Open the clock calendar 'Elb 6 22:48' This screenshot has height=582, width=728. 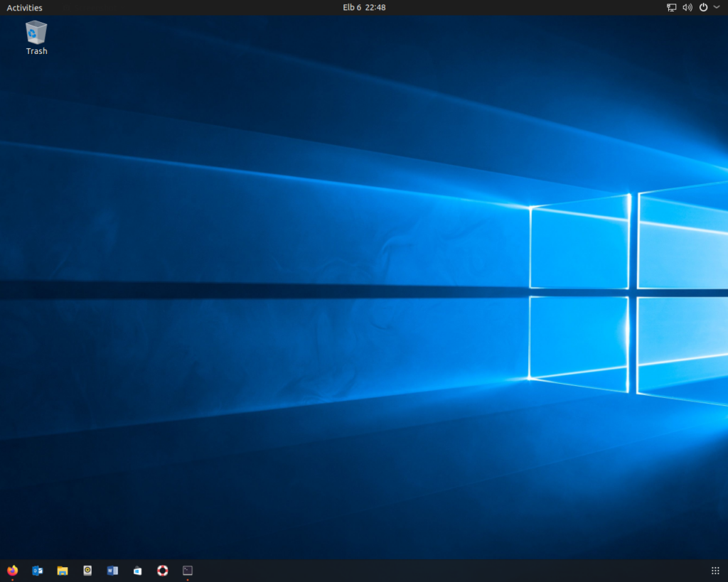pos(364,7)
